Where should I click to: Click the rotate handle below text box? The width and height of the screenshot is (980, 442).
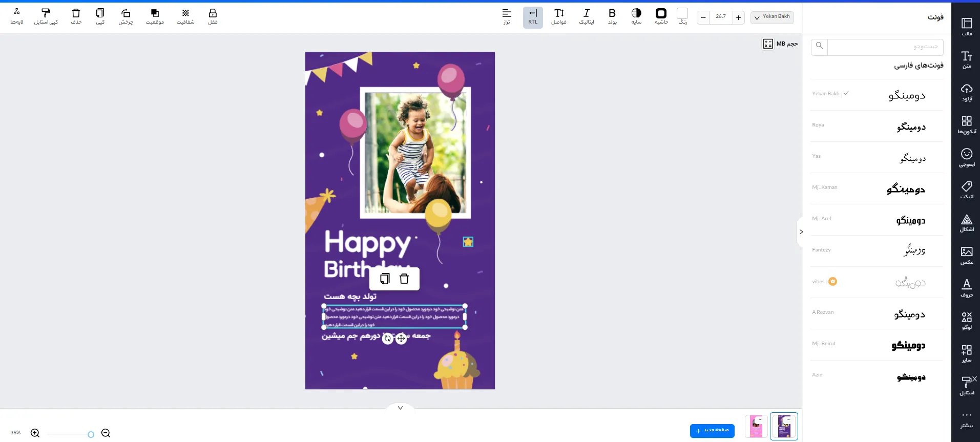[388, 338]
